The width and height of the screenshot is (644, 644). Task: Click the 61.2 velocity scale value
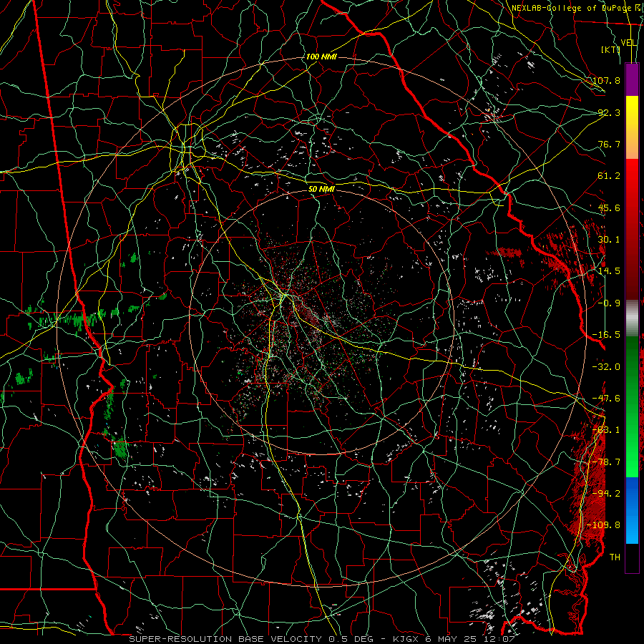tap(609, 176)
